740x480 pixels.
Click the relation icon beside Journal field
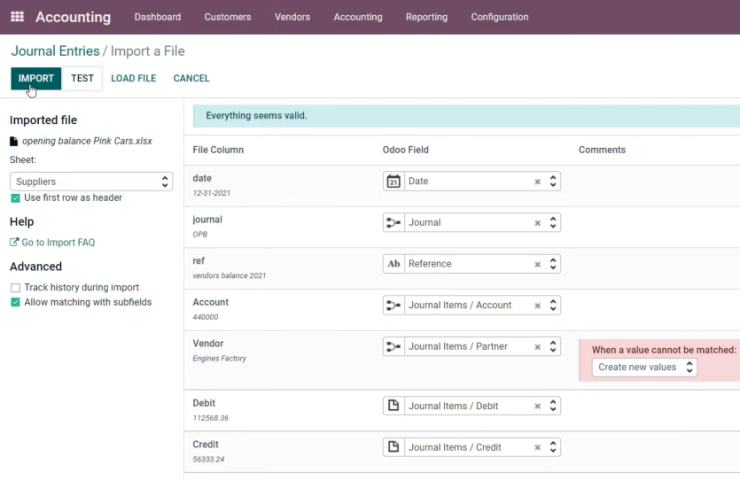[x=393, y=223]
